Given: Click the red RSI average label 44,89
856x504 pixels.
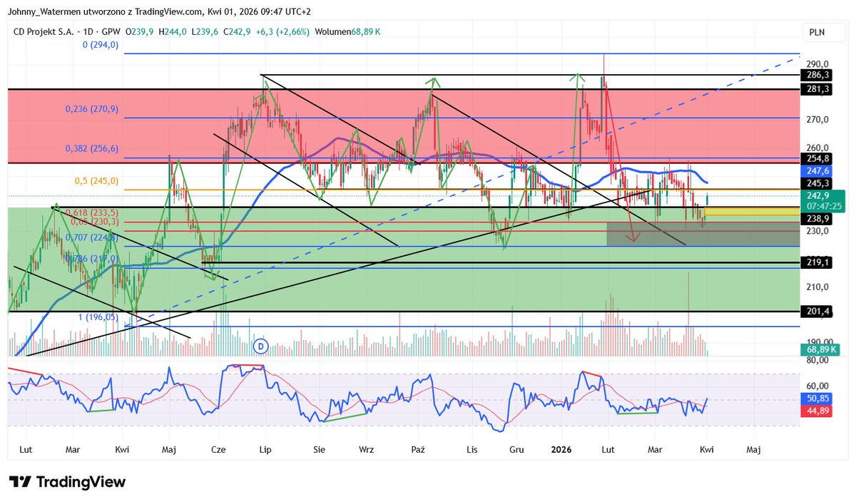Looking at the screenshot, I should tap(817, 411).
